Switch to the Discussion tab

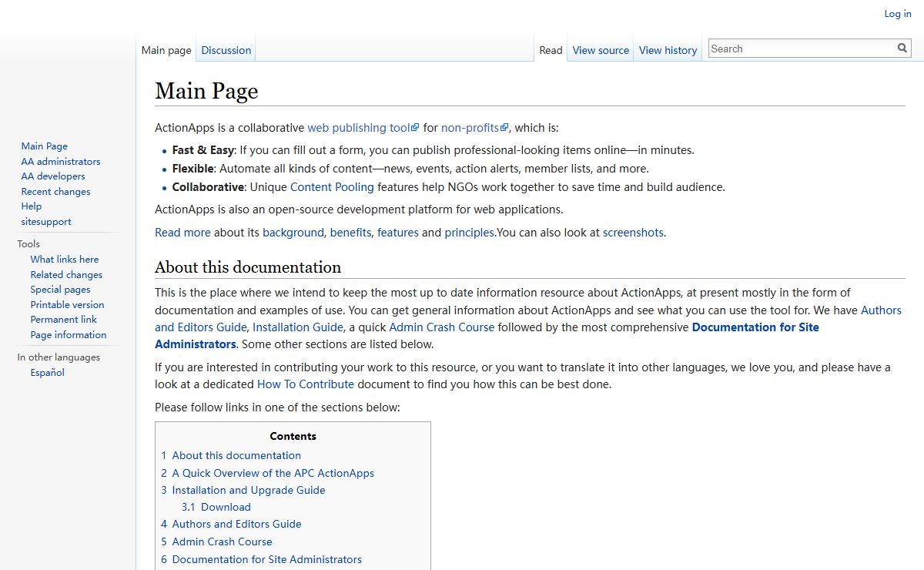[x=226, y=50]
